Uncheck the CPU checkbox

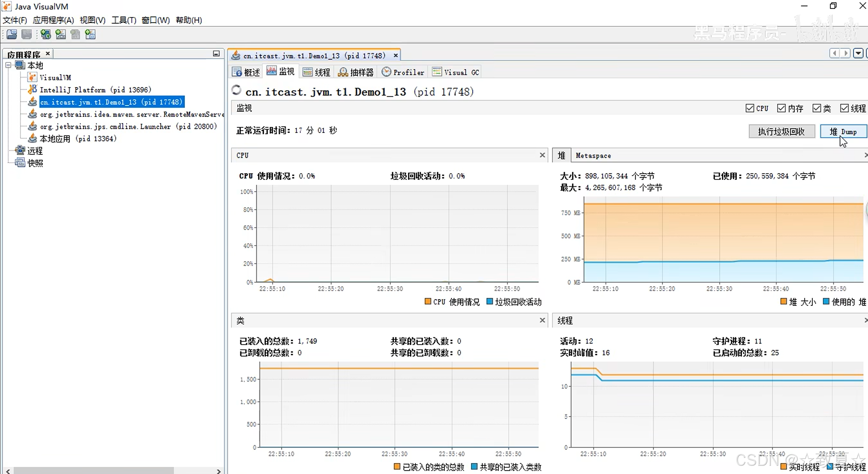point(750,108)
